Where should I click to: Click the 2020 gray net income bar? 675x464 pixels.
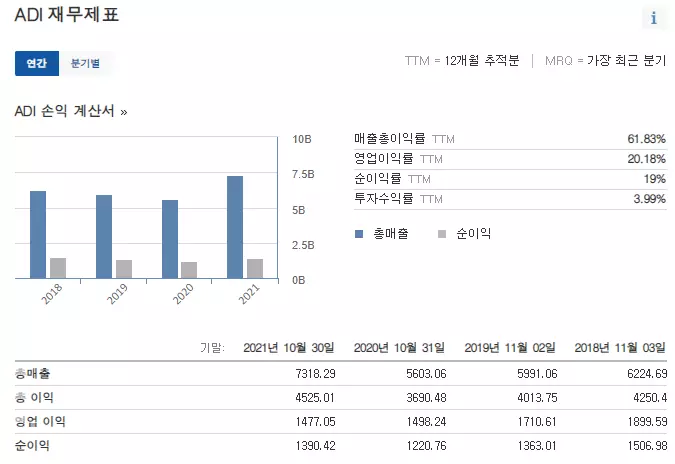pos(189,270)
